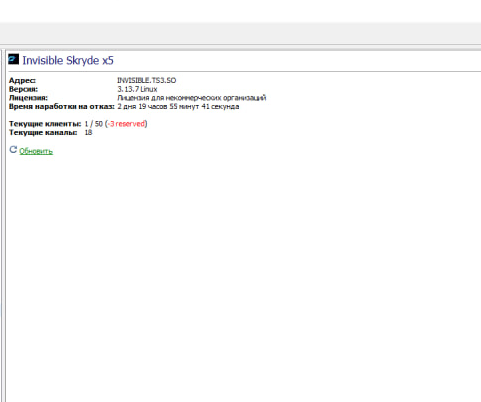
Task: Click the refresh arrow icon beside Обновить
Action: pyautogui.click(x=13, y=150)
